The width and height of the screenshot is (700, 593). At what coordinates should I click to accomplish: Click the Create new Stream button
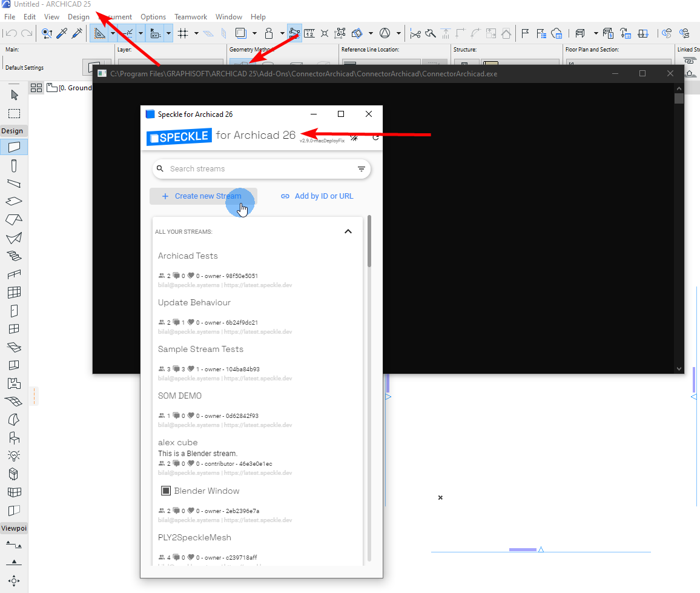(203, 196)
